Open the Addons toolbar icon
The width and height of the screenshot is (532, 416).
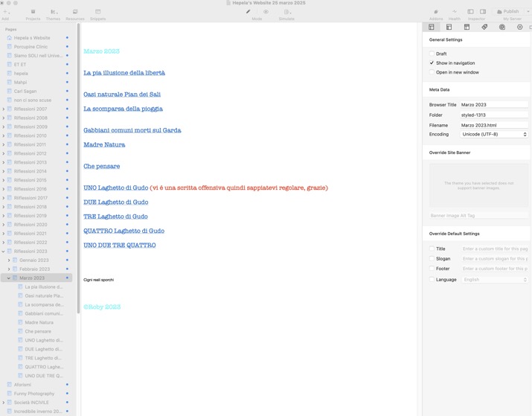[436, 13]
